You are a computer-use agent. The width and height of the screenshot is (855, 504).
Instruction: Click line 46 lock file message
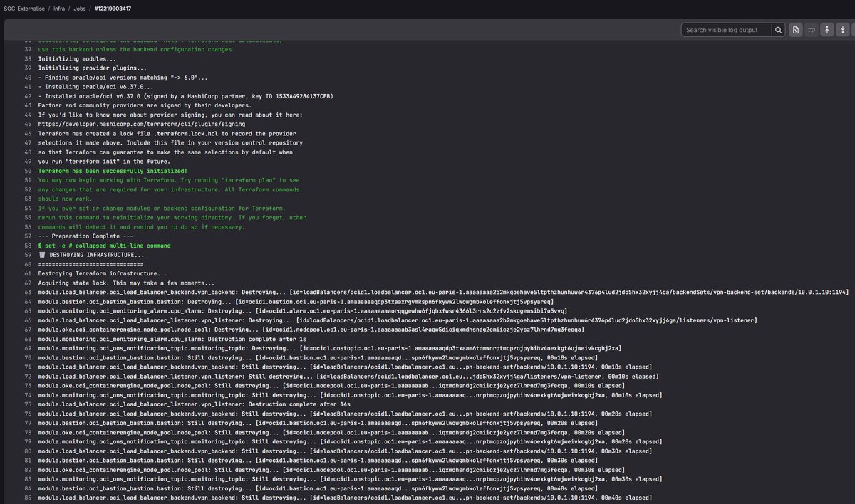pyautogui.click(x=167, y=133)
